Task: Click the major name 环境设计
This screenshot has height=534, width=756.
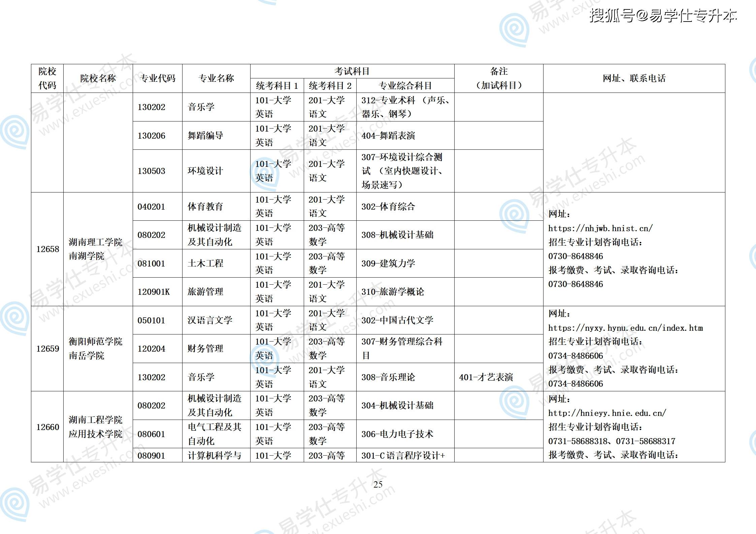Action: [x=205, y=171]
